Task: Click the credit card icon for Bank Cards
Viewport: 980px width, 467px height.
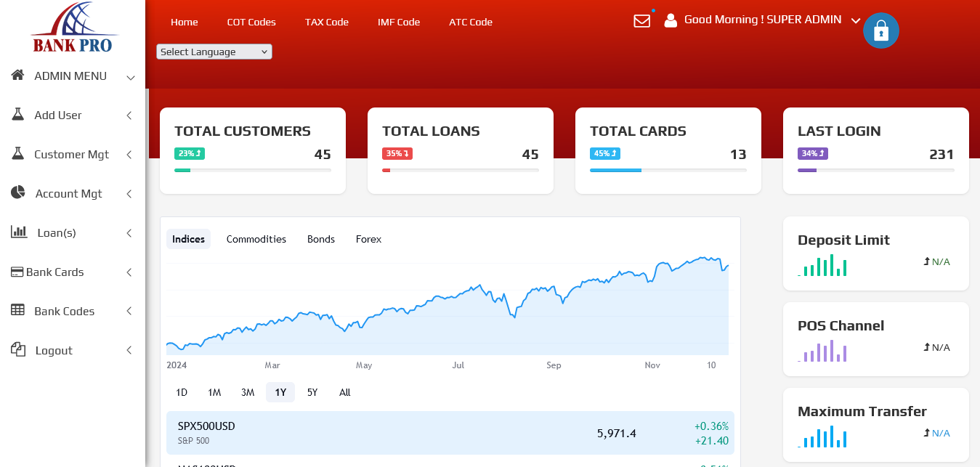Action: (x=17, y=272)
